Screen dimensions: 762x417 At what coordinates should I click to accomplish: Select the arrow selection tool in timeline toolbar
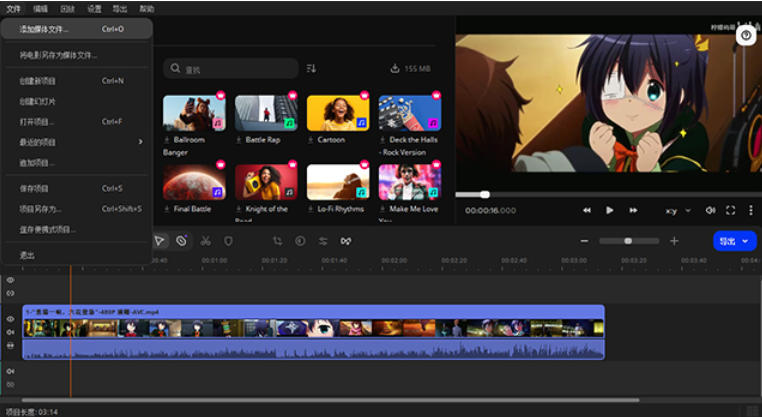(x=159, y=241)
